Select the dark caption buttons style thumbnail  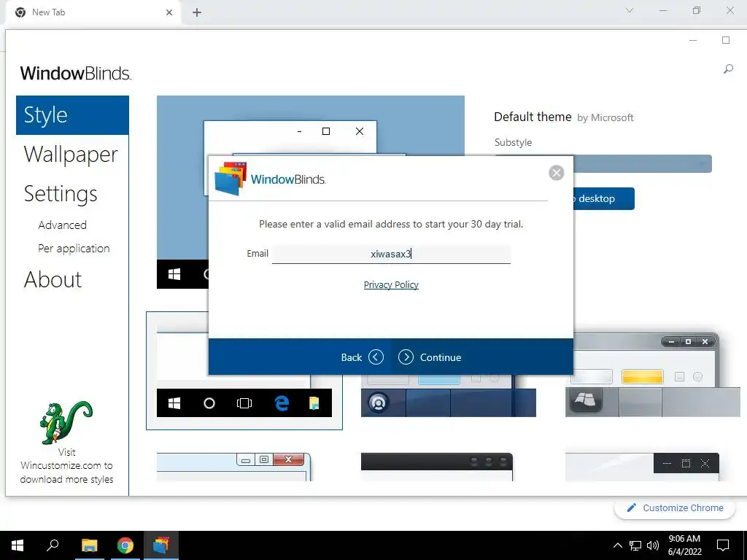point(642,467)
